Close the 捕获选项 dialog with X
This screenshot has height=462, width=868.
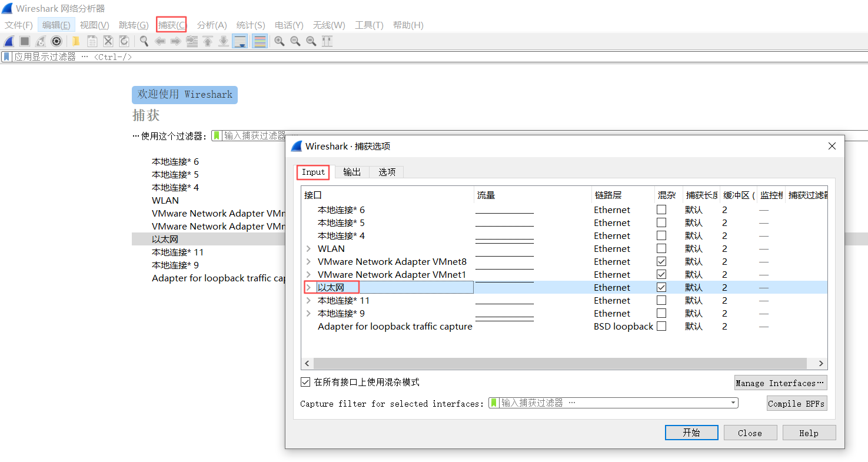[x=832, y=146]
